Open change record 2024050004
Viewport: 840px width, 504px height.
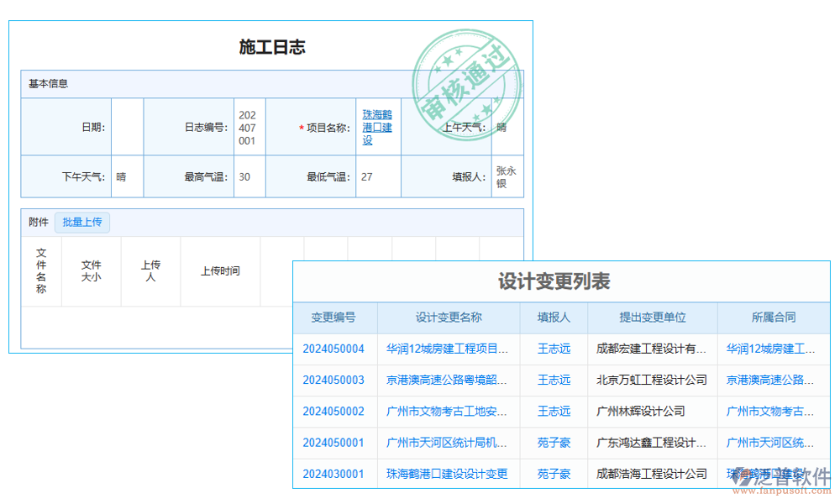(333, 349)
